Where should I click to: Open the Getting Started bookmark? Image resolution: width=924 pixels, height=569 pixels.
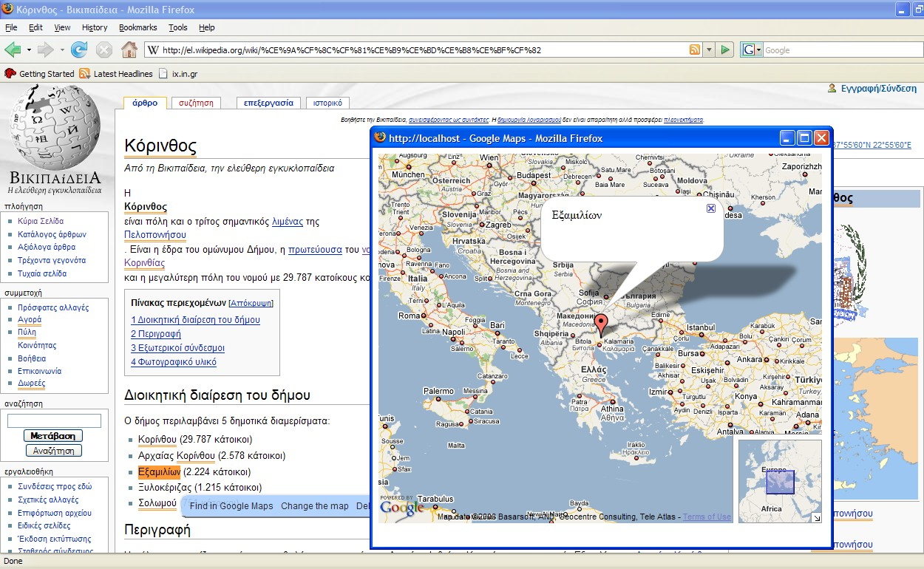pos(40,74)
